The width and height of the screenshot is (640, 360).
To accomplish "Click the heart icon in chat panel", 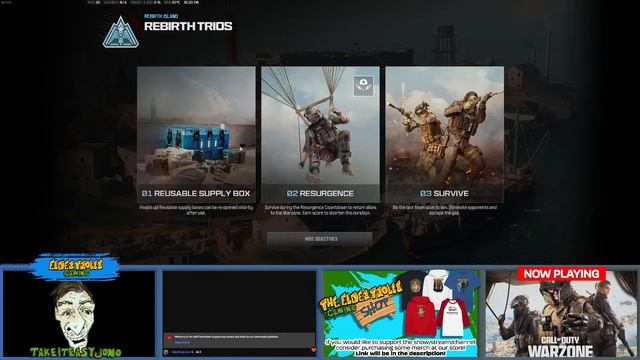I will pyautogui.click(x=313, y=350).
